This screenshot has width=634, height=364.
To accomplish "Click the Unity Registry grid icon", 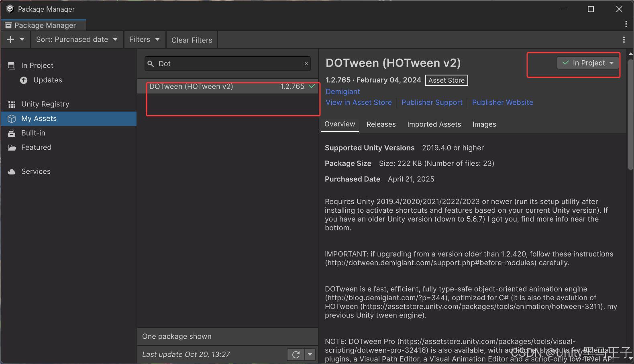I will [x=12, y=104].
